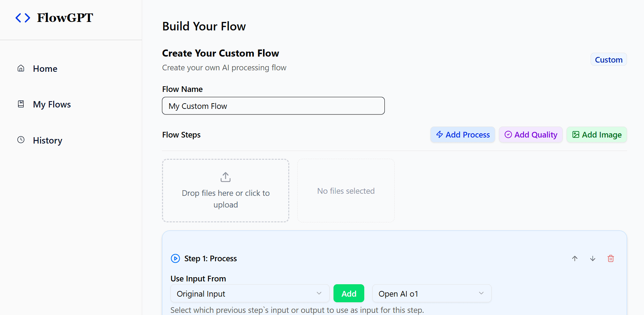Screen dimensions: 644x315
Task: Expand the Open AI o1 model dropdown
Action: (431, 293)
